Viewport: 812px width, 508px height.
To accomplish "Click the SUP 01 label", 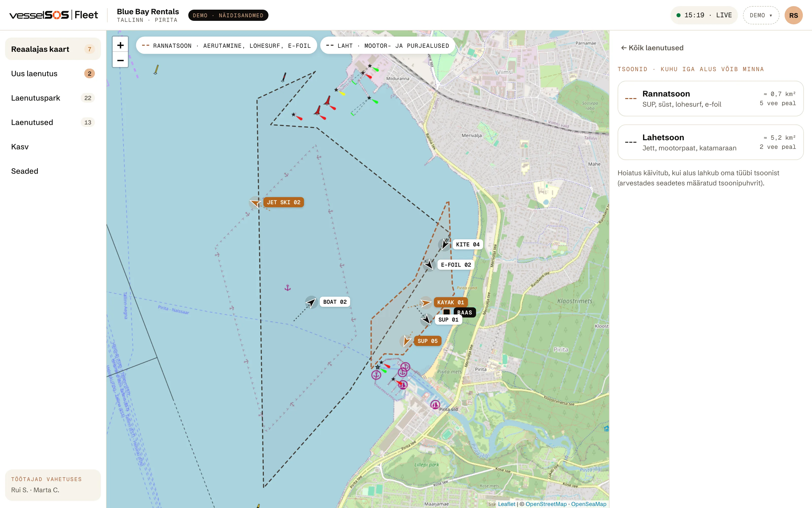I will pos(448,320).
